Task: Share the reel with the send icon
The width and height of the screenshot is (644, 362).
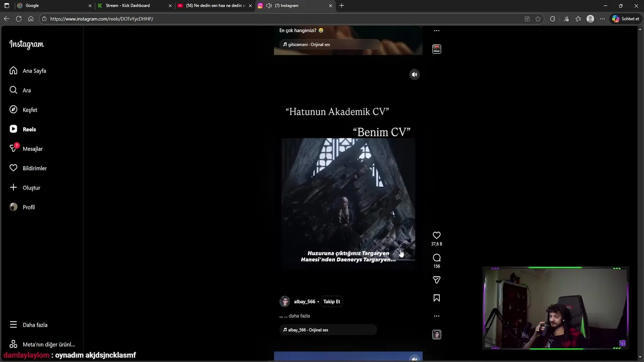Action: point(437,280)
